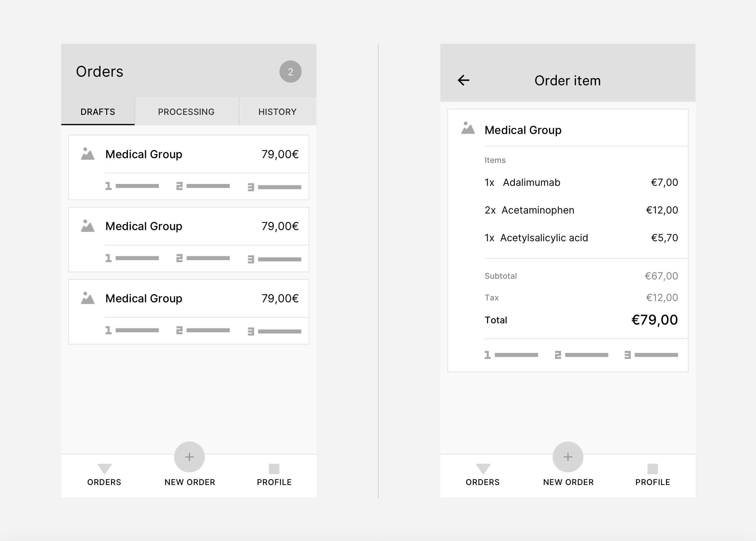Select the Profile square icon, left screen

tap(274, 469)
